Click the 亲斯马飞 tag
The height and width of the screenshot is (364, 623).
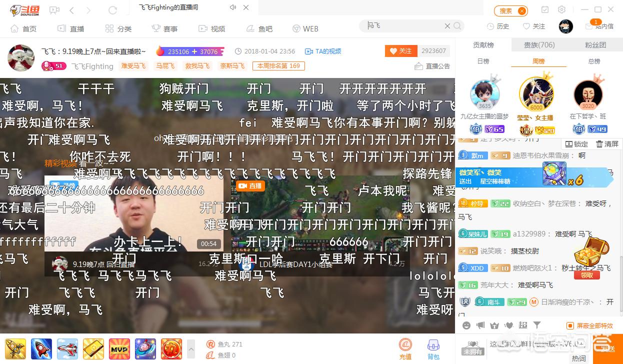click(x=232, y=66)
